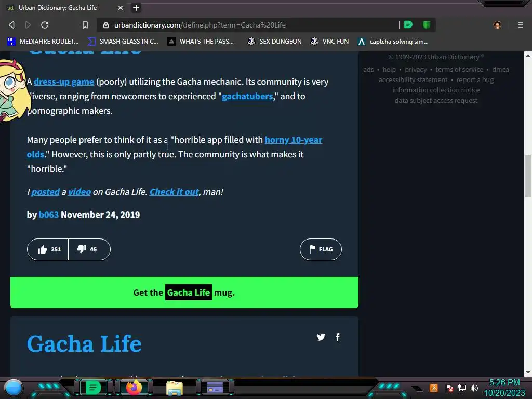
Task: Downvote the definition with 45 dislikes
Action: (89, 249)
